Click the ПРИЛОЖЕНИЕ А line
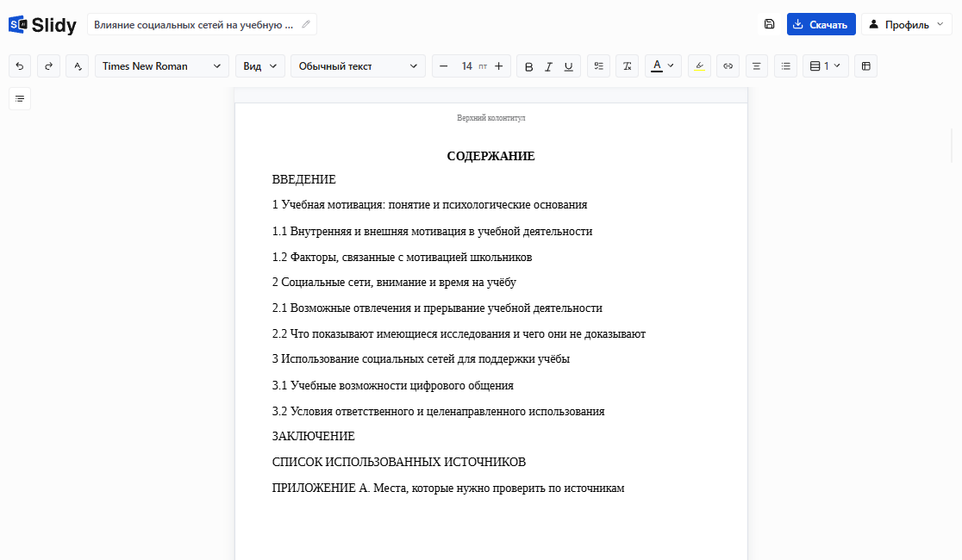962x560 pixels. (448, 488)
